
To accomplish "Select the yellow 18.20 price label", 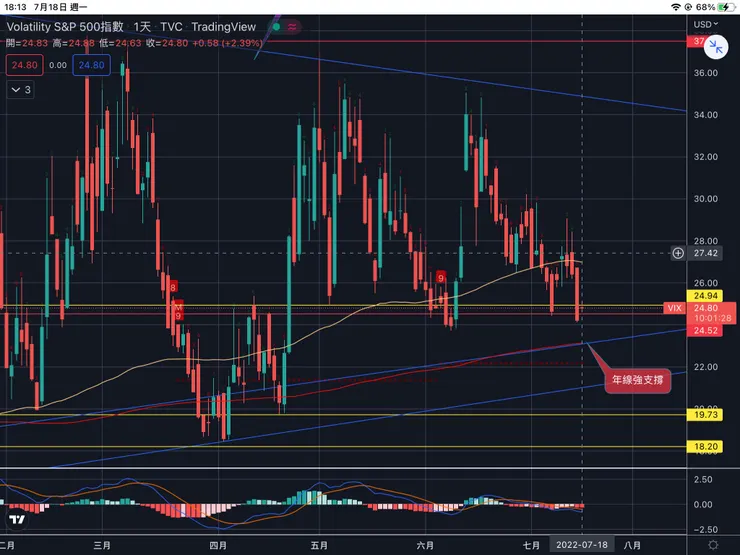I will pyautogui.click(x=705, y=446).
